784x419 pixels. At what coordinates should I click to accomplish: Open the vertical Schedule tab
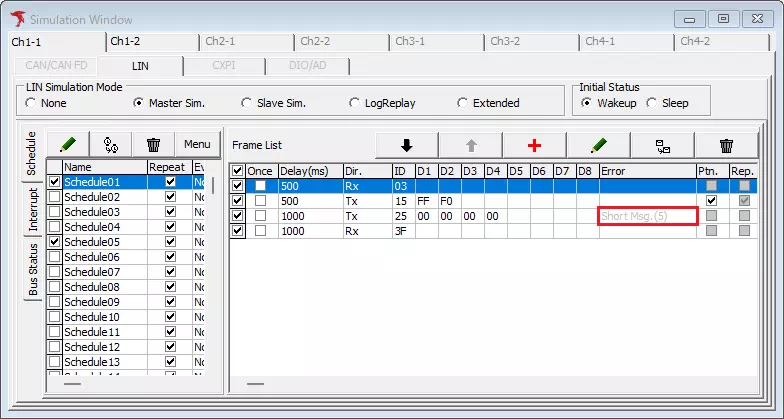(x=32, y=154)
